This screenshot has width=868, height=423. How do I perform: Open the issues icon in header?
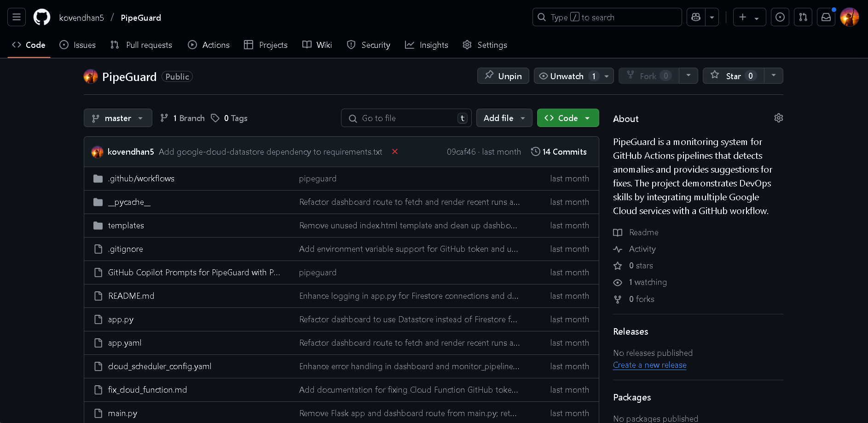coord(780,17)
